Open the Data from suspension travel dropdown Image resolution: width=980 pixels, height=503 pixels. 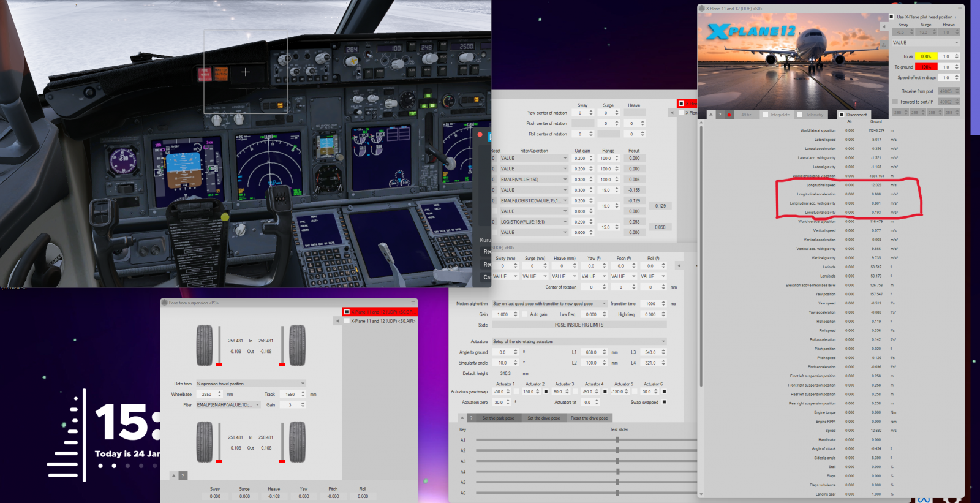(250, 384)
